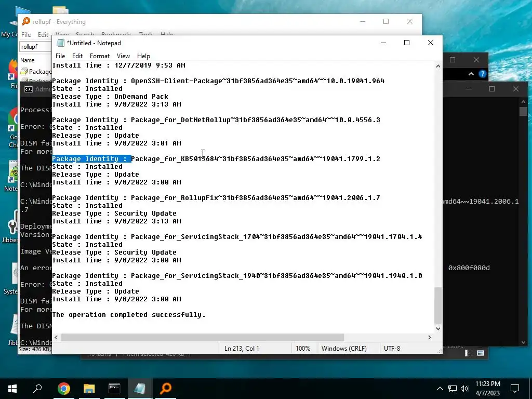The image size is (532, 399).
Task: Maximize the Notepad window
Action: (x=407, y=43)
